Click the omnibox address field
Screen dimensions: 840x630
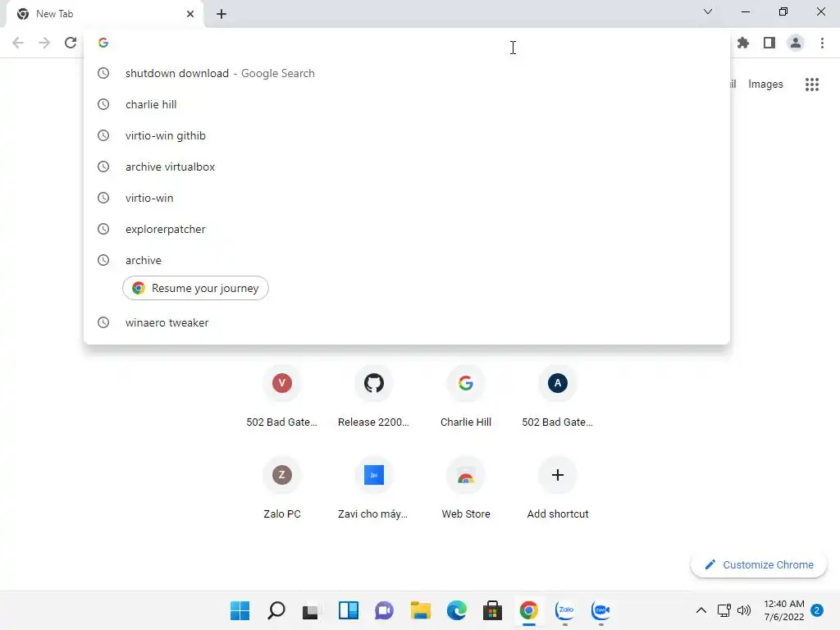pos(407,43)
